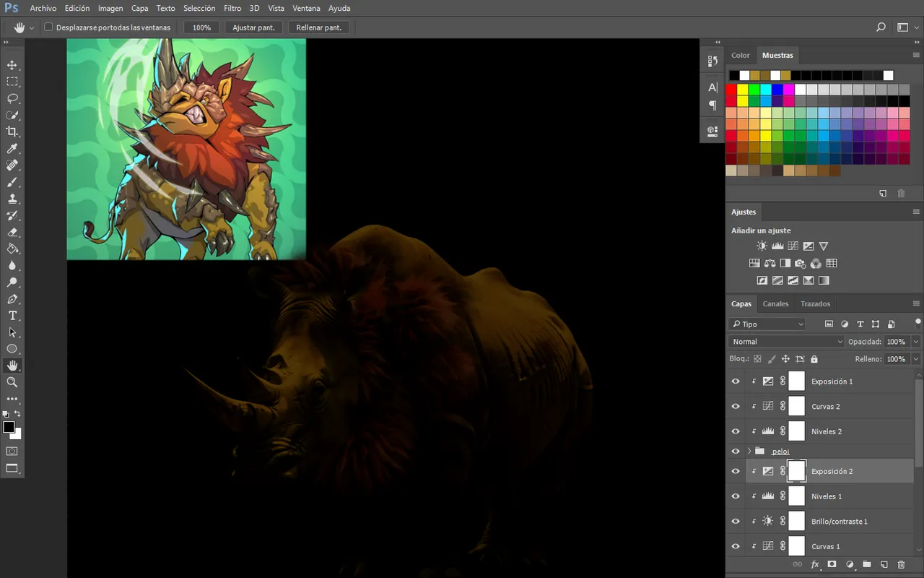Expand the peloi layer group
Image resolution: width=924 pixels, height=578 pixels.
749,451
